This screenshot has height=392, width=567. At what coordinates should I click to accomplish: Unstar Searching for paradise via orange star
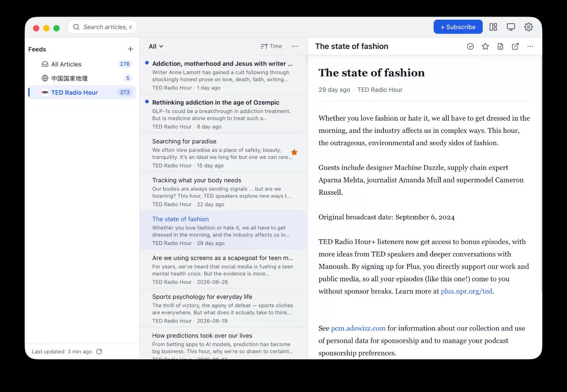[x=294, y=152]
